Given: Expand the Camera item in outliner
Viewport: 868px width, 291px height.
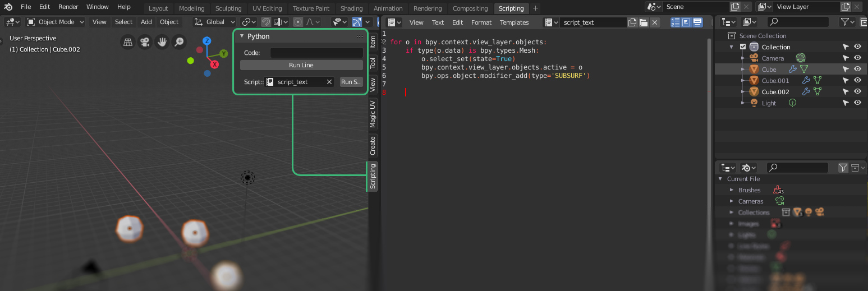Looking at the screenshot, I should [742, 58].
